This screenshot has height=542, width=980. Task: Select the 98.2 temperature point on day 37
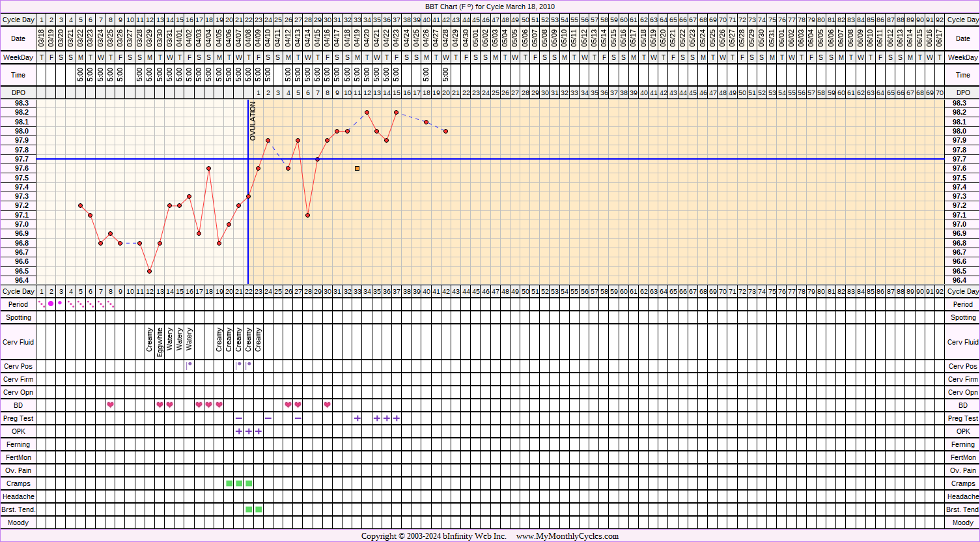pyautogui.click(x=397, y=112)
